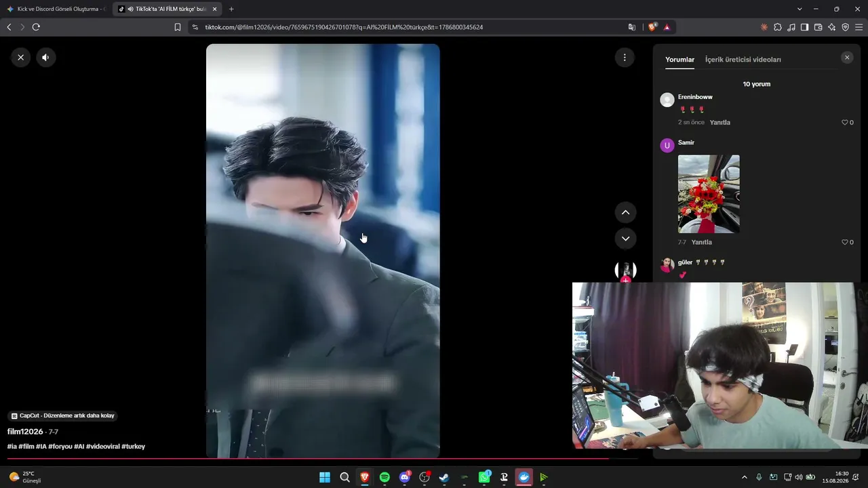
Task: Reload the current page
Action: coord(36,27)
